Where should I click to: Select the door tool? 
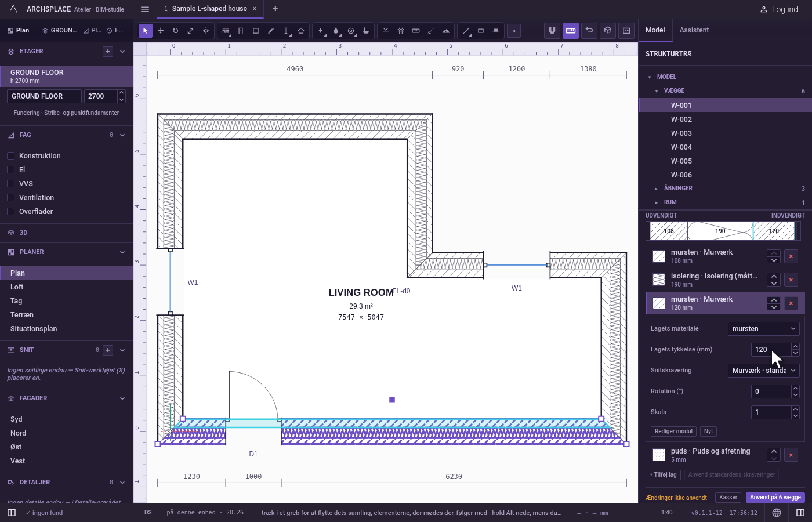241,31
